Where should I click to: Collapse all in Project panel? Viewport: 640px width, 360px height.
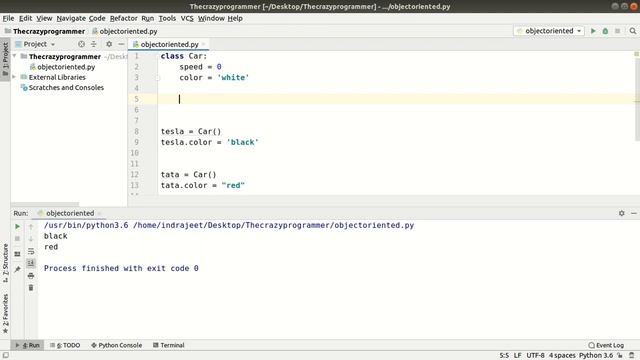click(x=93, y=44)
